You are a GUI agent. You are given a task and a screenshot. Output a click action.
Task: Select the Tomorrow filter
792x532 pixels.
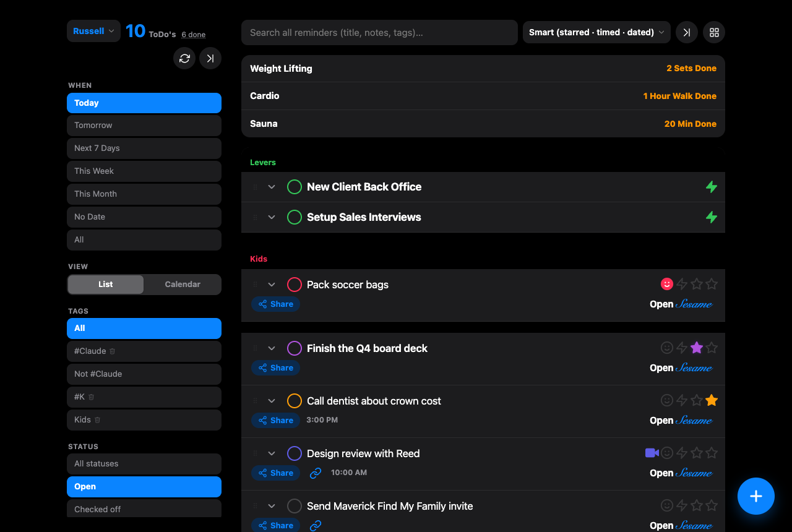pos(144,126)
